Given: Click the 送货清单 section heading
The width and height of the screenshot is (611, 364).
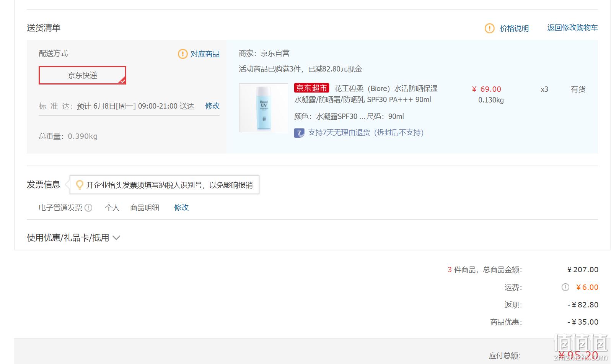Looking at the screenshot, I should [x=44, y=28].
